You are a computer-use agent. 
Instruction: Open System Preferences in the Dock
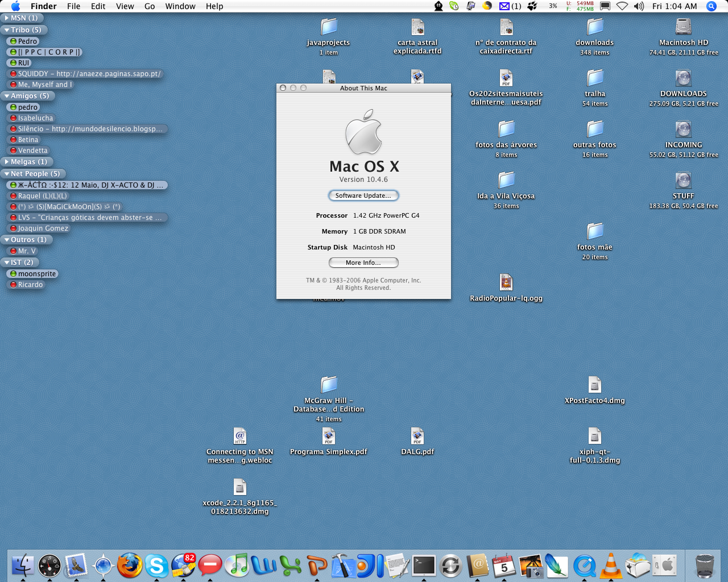(664, 566)
